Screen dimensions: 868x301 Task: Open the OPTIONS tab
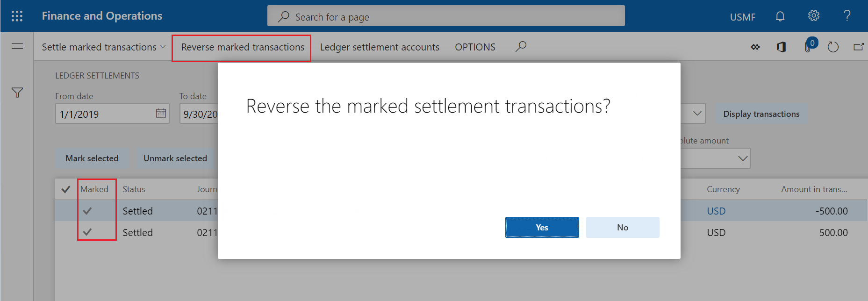475,47
